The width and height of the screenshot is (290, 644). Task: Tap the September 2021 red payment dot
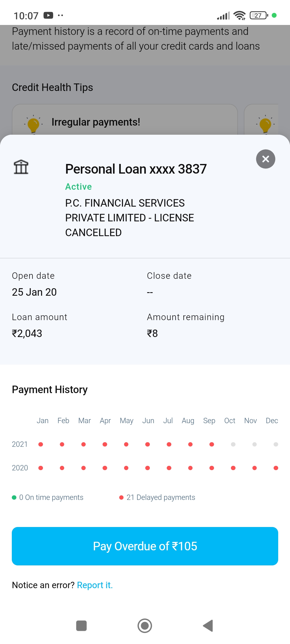click(x=212, y=444)
